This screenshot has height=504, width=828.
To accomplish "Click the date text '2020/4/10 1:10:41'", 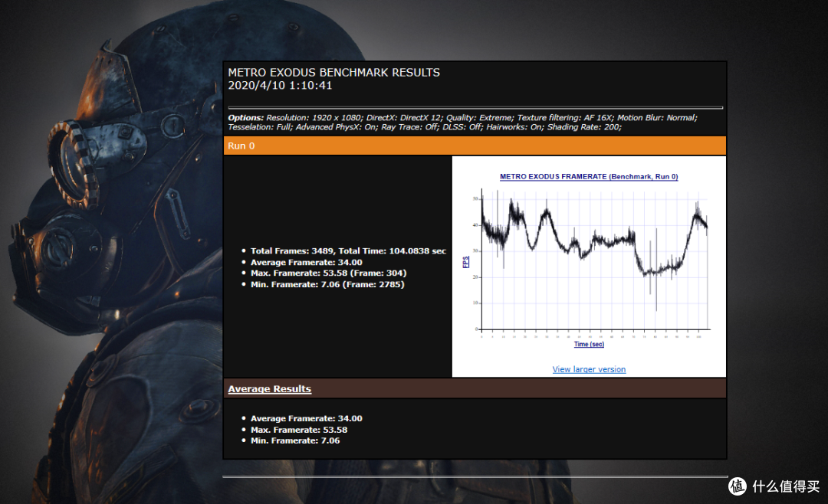I will point(280,86).
